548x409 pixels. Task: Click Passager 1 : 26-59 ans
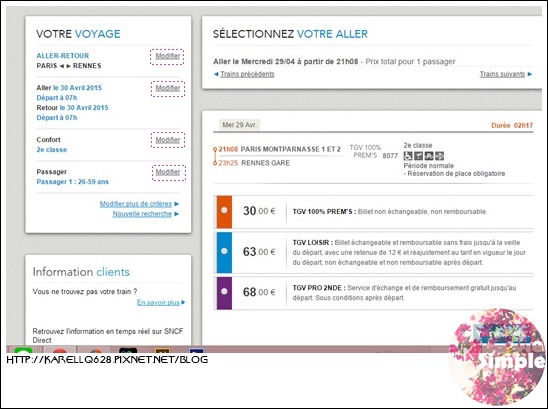(72, 182)
